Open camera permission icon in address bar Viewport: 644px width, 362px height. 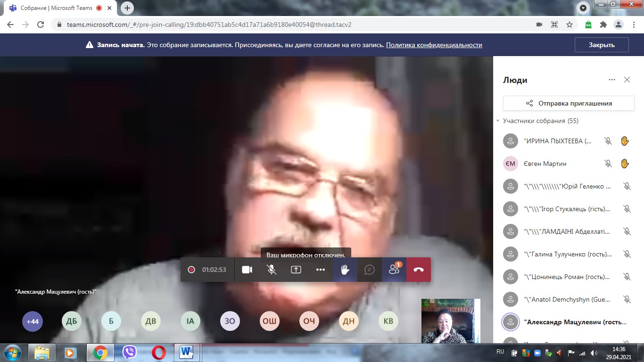tap(539, 25)
